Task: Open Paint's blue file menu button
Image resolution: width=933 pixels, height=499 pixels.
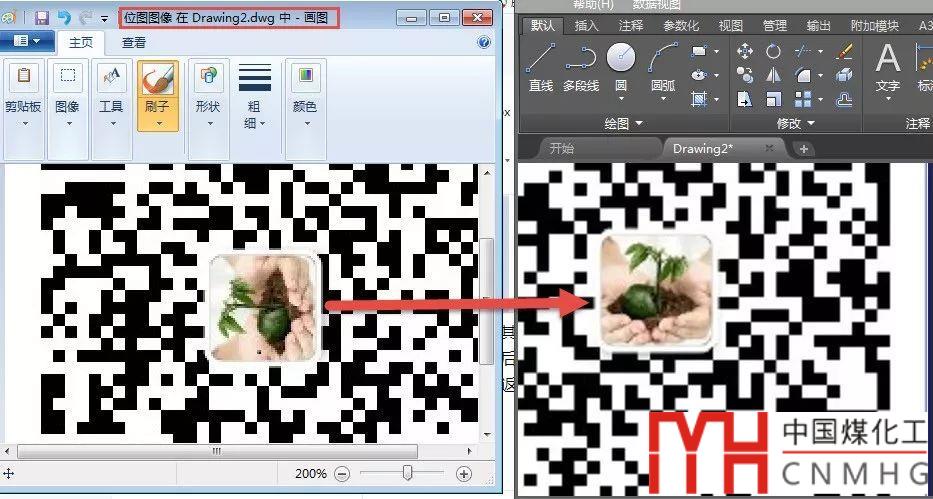Action: click(x=26, y=41)
